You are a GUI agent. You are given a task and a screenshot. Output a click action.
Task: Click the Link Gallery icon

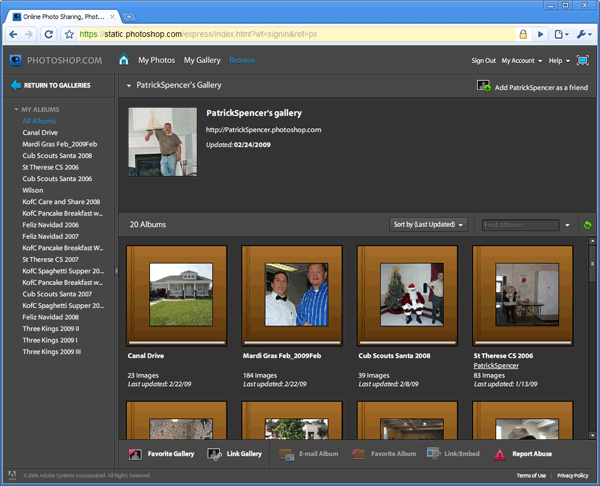(x=214, y=454)
